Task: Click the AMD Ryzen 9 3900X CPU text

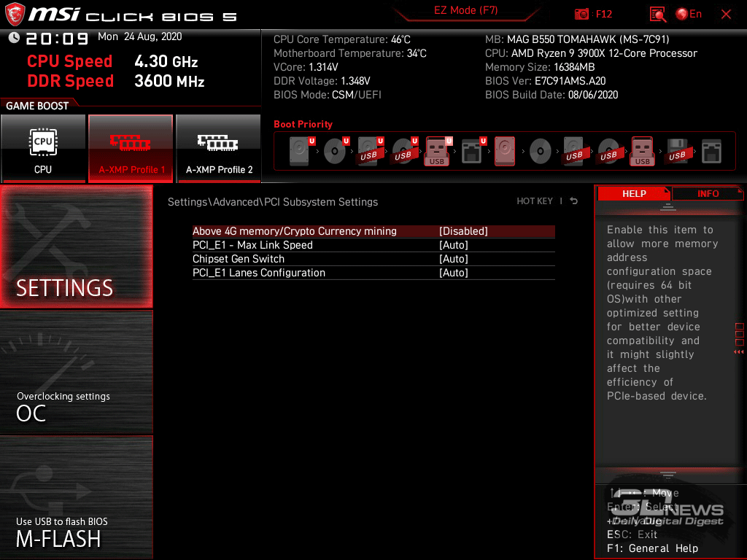Action: (x=591, y=53)
